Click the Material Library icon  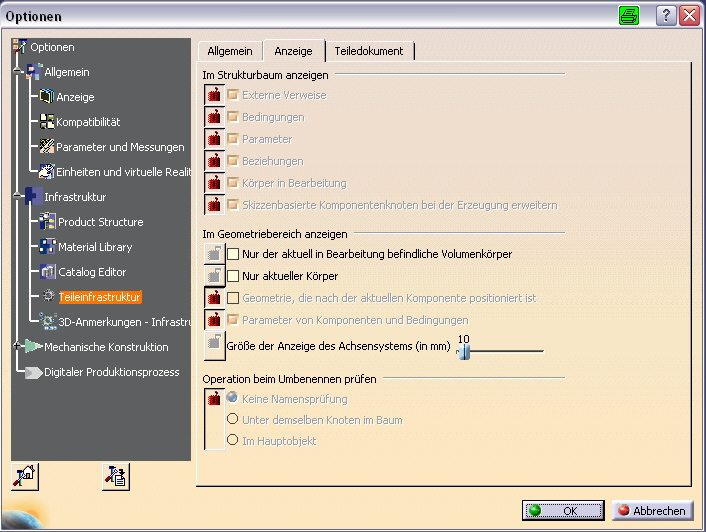pos(47,247)
